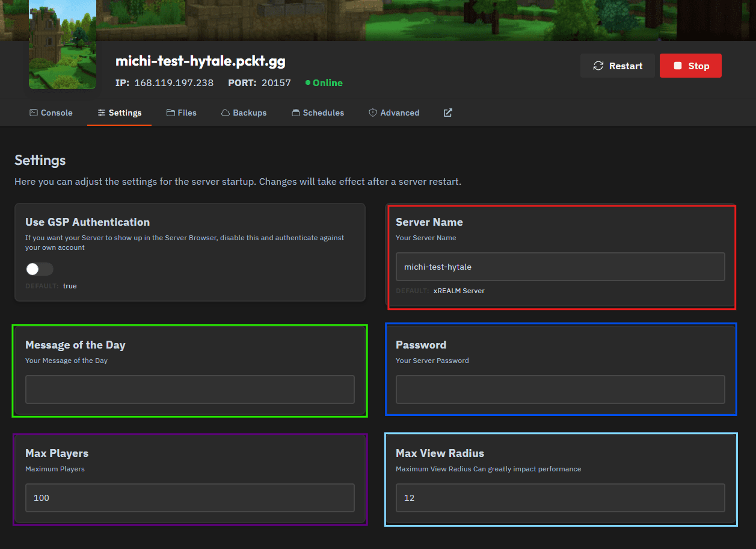
Task: Click the server thumbnail image at top left
Action: pyautogui.click(x=62, y=45)
